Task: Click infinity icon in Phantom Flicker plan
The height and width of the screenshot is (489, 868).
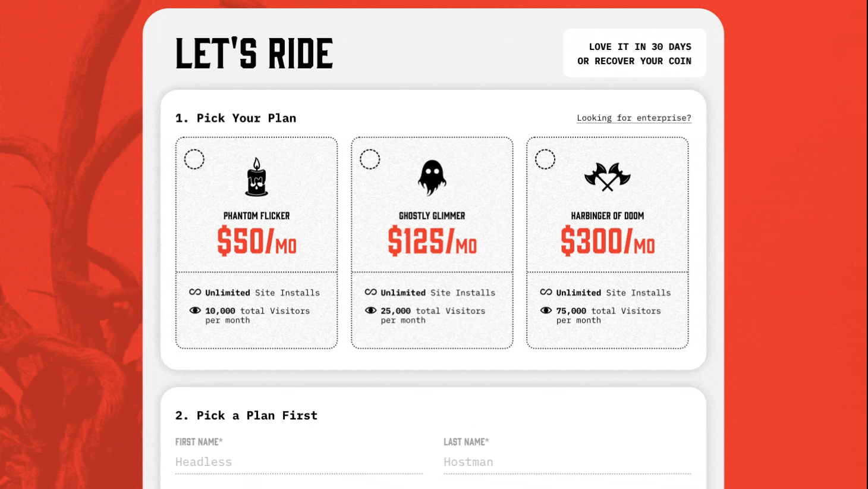Action: click(195, 292)
